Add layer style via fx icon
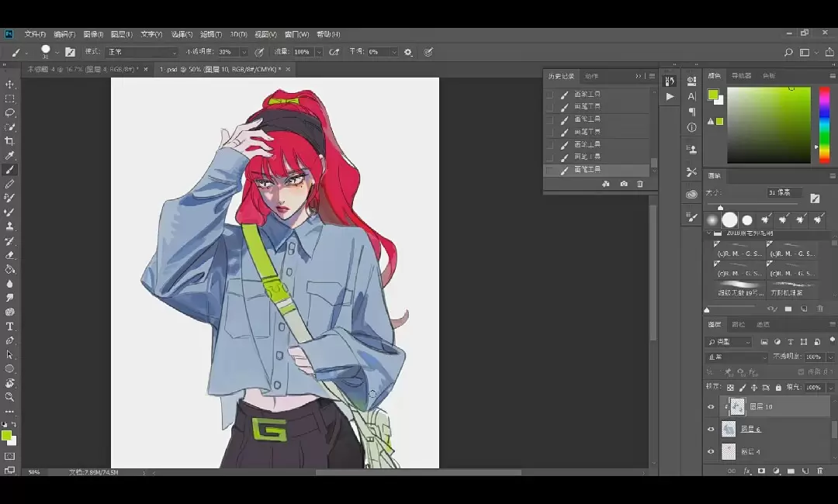This screenshot has height=504, width=838. click(x=747, y=471)
